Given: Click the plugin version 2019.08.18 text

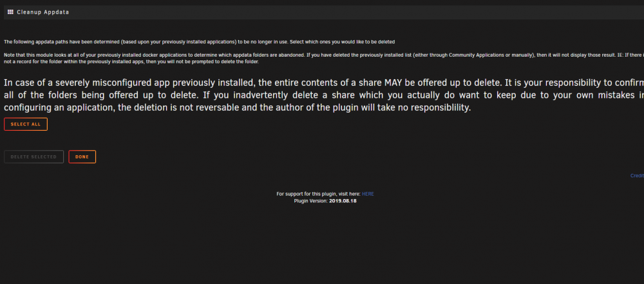Looking at the screenshot, I should coord(343,202).
